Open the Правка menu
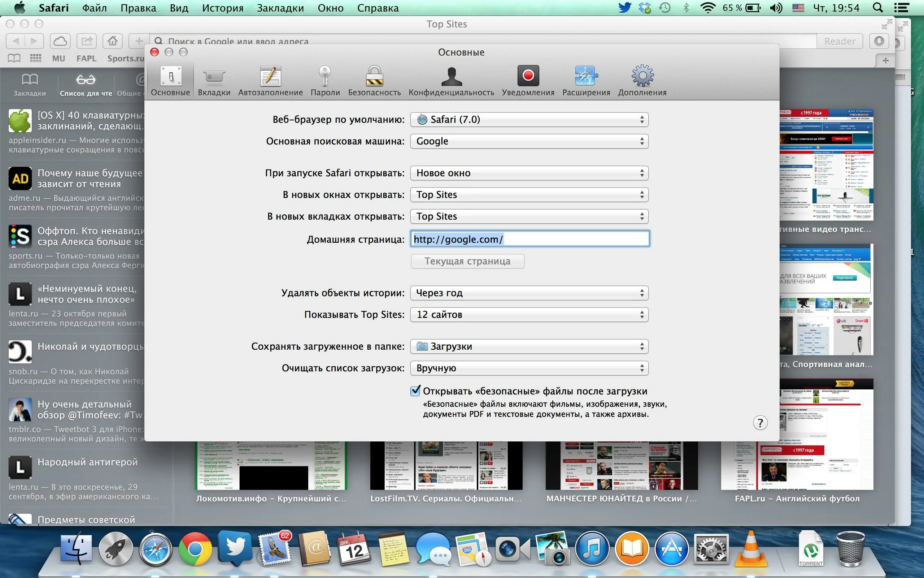This screenshot has height=578, width=924. click(x=138, y=8)
